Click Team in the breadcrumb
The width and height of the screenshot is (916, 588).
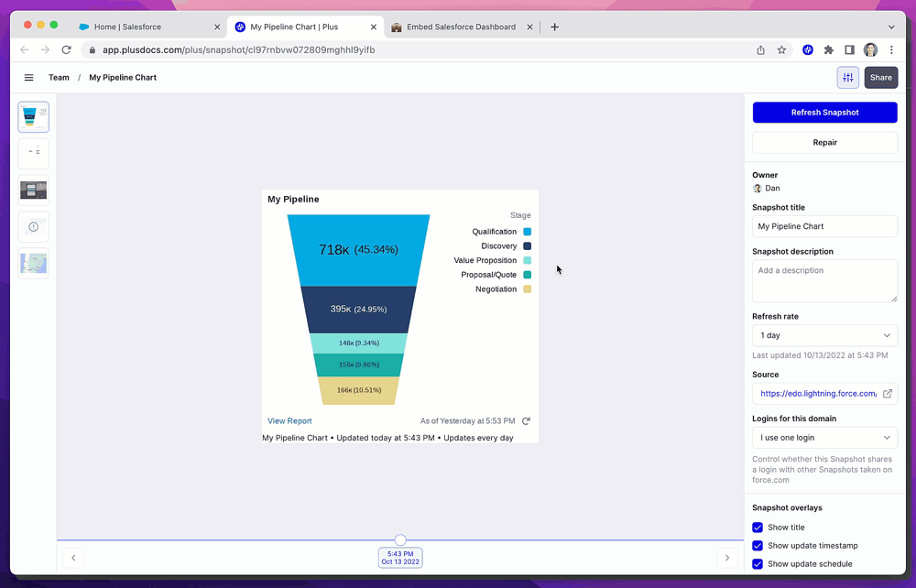tap(59, 78)
